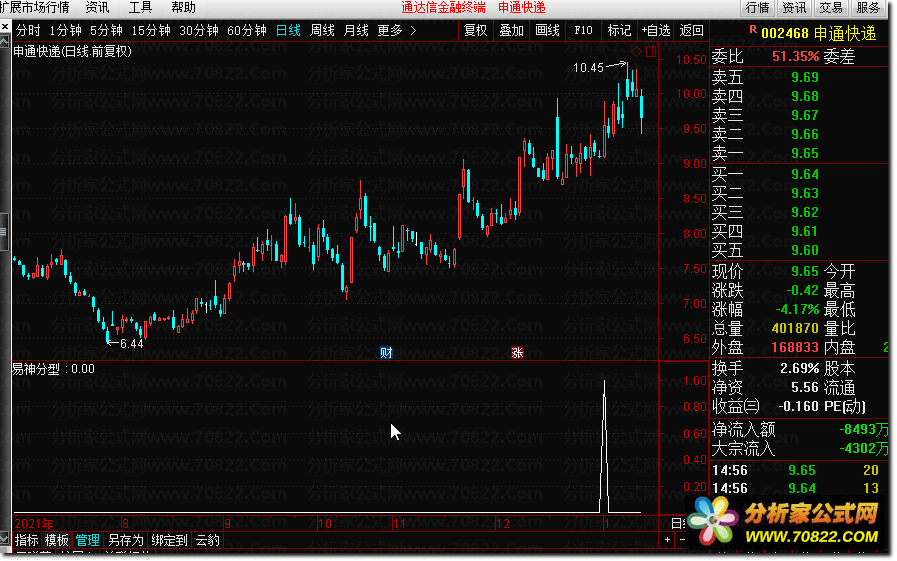The width and height of the screenshot is (897, 561).
Task: Click the 另存为 save-as tab
Action: click(x=125, y=540)
